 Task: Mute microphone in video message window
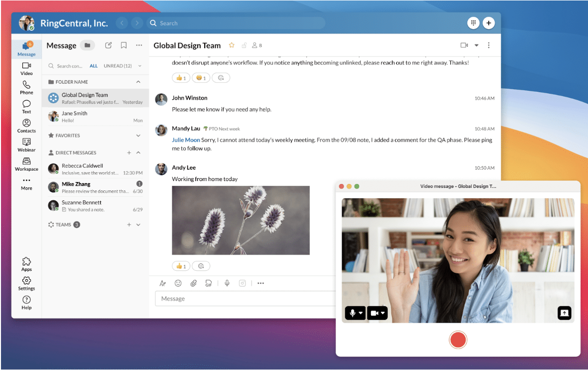pos(352,313)
